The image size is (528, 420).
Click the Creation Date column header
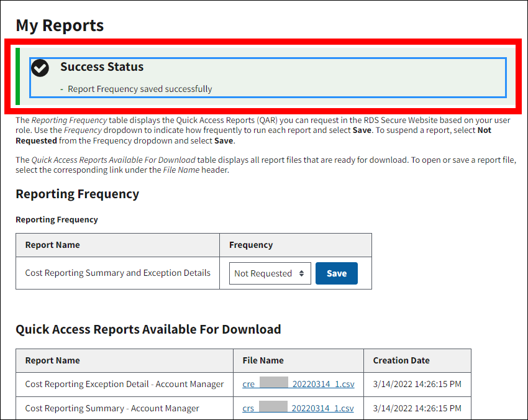401,360
